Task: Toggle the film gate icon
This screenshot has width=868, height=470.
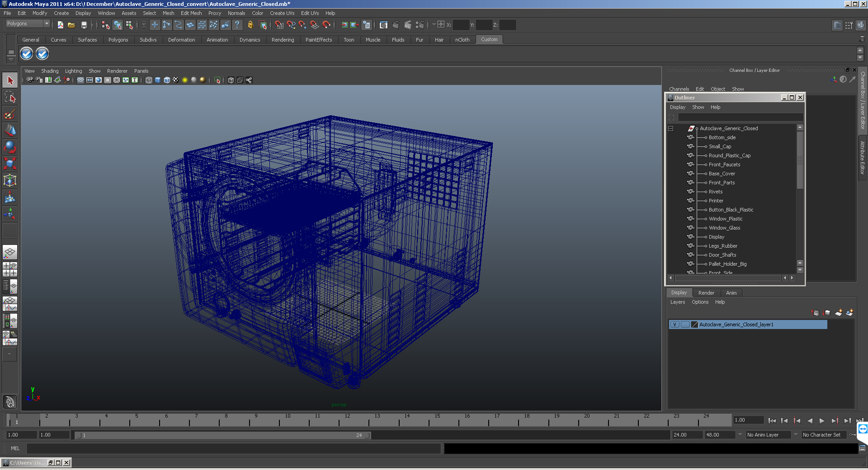Action: pyautogui.click(x=90, y=80)
